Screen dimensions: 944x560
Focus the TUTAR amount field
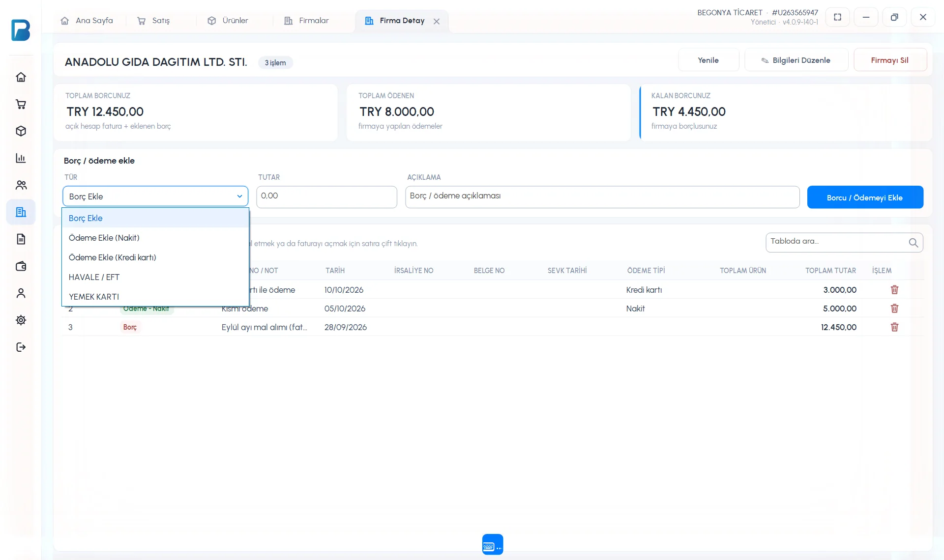pyautogui.click(x=326, y=196)
